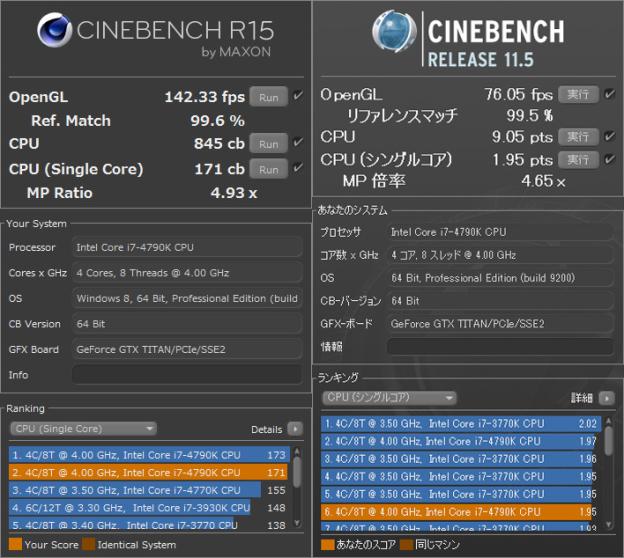624x558 pixels.
Task: Click R15 Processor field Intel Core i7-4790K
Action: coord(187,248)
